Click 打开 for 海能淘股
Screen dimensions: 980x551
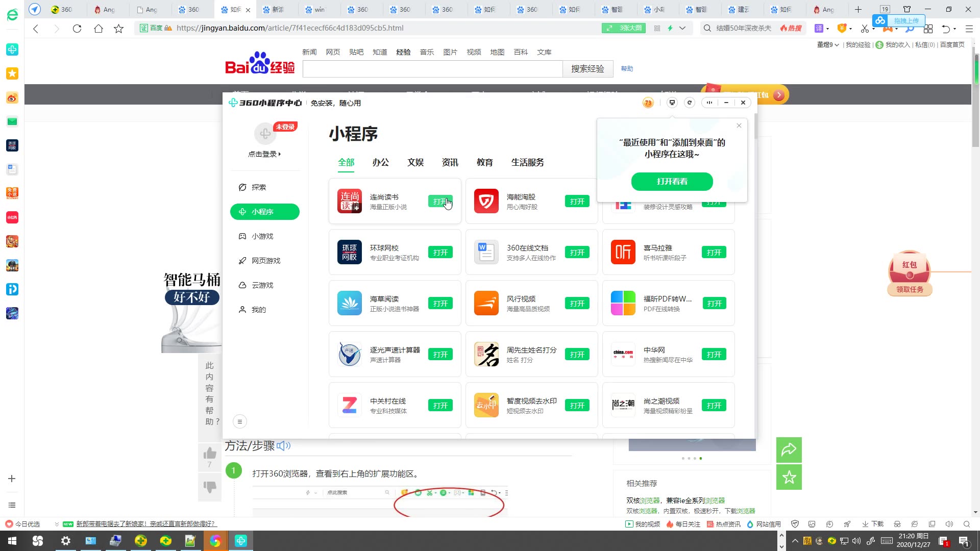[577, 202]
